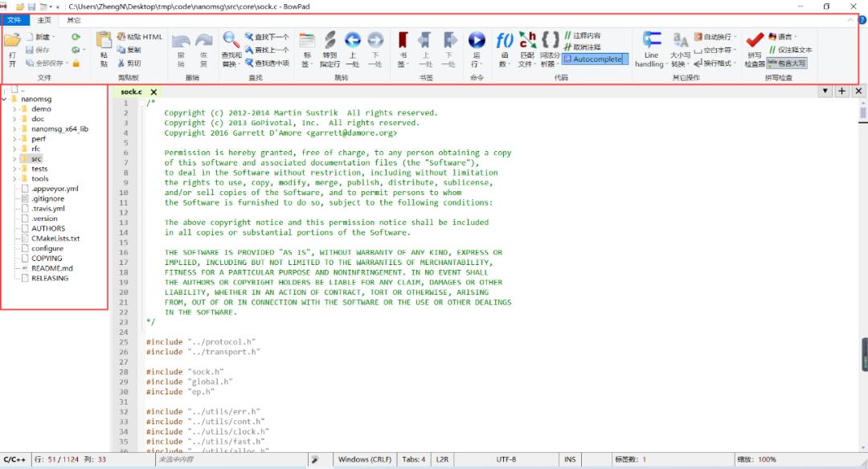Click 查找上一个 (Find Previous)
868x469 pixels.
(267, 50)
